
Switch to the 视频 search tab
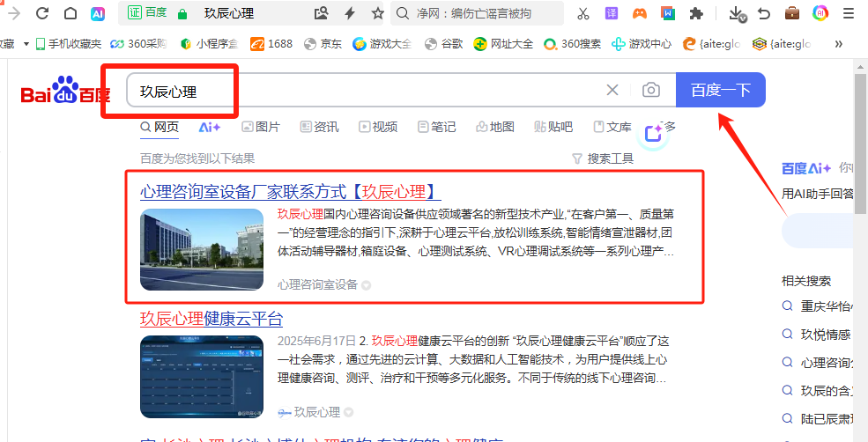coord(377,127)
